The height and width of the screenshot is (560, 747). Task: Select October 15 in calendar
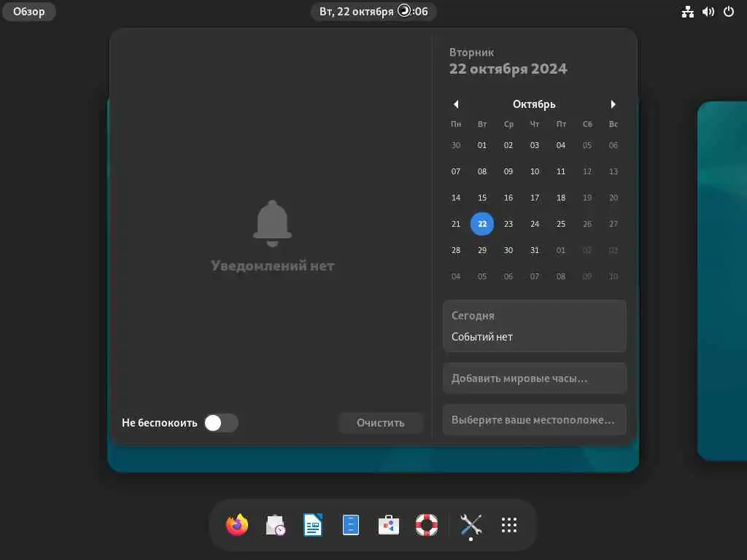pos(482,198)
